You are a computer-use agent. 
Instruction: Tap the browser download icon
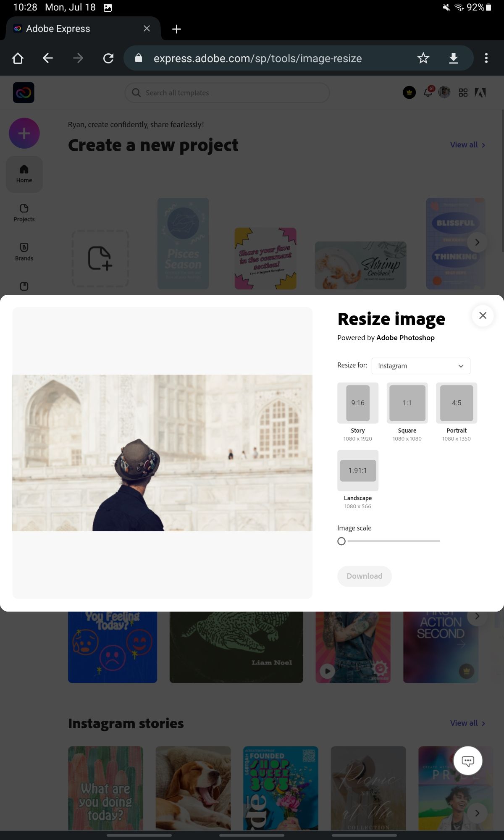pyautogui.click(x=453, y=58)
